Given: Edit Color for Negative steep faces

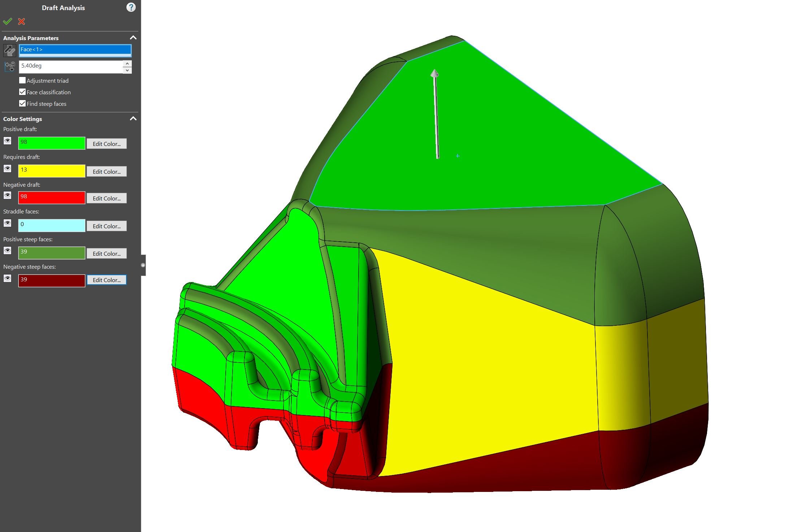Looking at the screenshot, I should click(107, 280).
